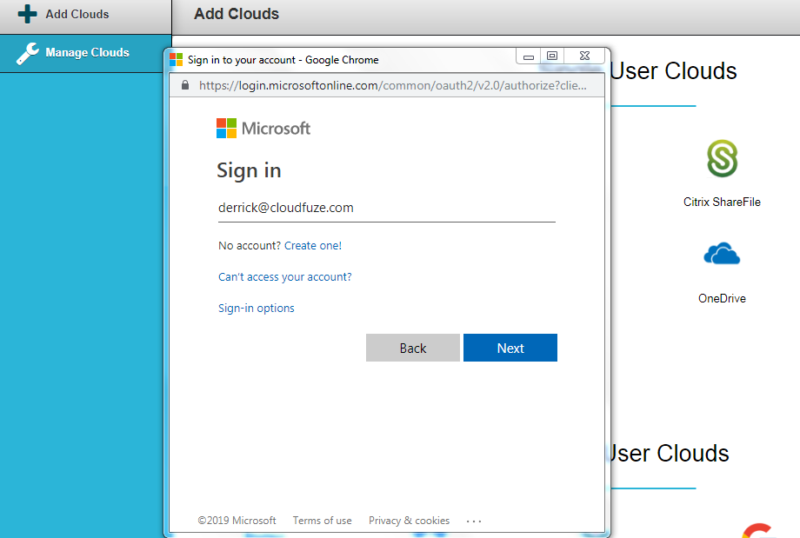Minimize the Chrome sign-in popup window
Viewport: 800px width, 538px height.
[x=529, y=56]
